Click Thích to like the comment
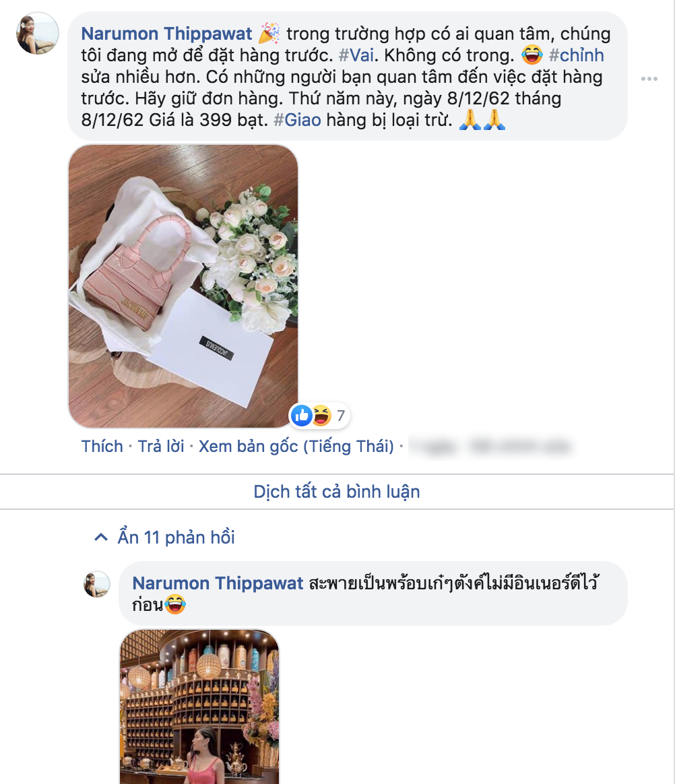The image size is (675, 784). (102, 446)
